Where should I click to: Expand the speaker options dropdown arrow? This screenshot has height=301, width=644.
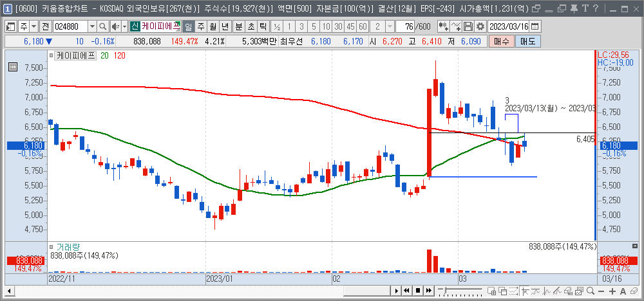click(124, 26)
